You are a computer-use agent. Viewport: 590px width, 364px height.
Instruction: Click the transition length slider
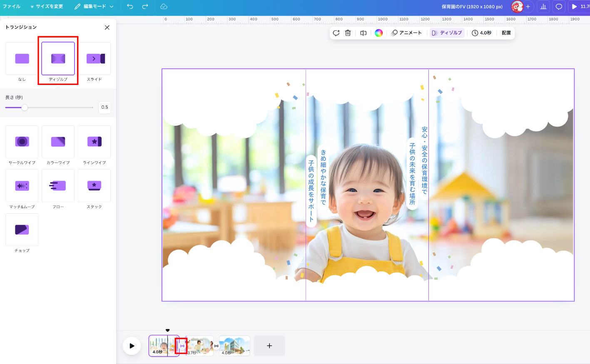pyautogui.click(x=49, y=107)
